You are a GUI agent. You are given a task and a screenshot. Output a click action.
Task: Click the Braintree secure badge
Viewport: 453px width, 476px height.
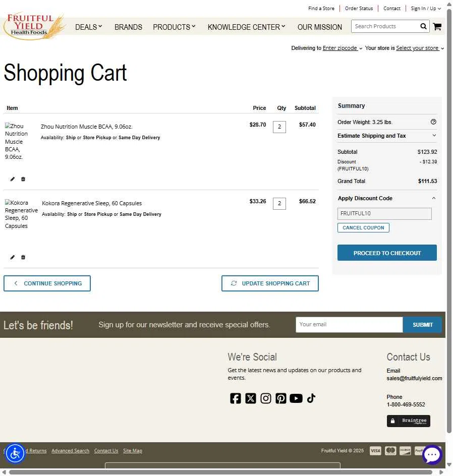click(409, 421)
